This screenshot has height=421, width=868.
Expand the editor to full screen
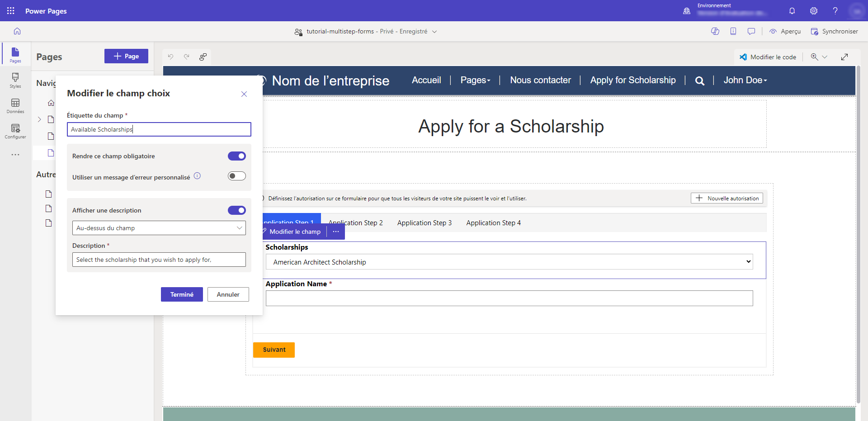(x=844, y=57)
